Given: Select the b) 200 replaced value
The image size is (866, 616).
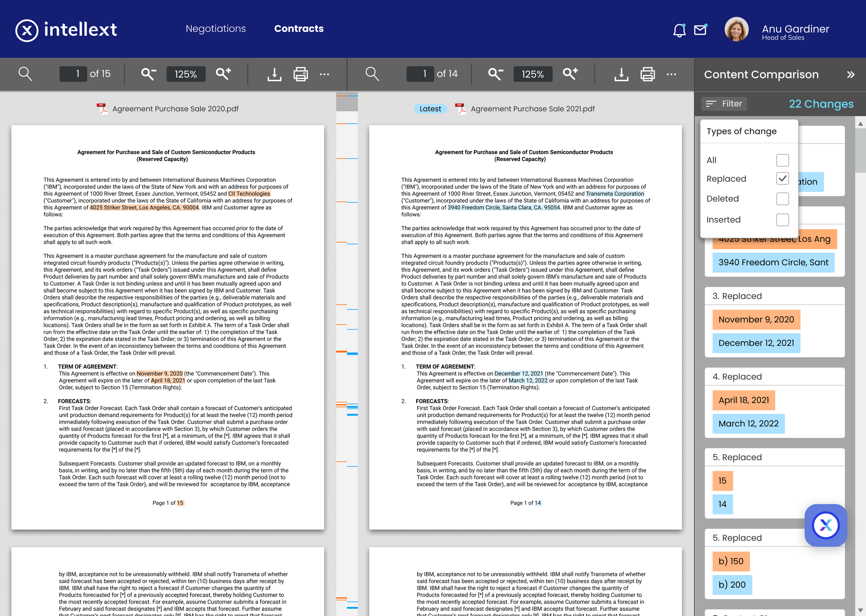Looking at the screenshot, I should click(x=732, y=584).
